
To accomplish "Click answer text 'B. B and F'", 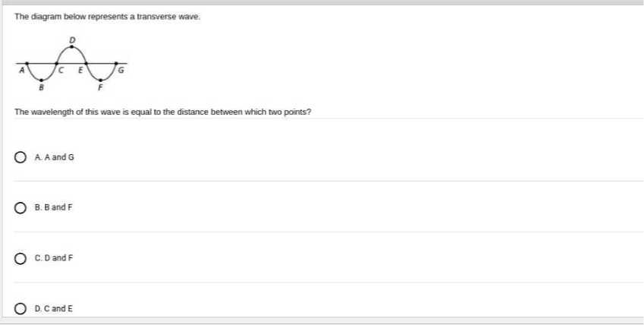I will click(x=53, y=207).
